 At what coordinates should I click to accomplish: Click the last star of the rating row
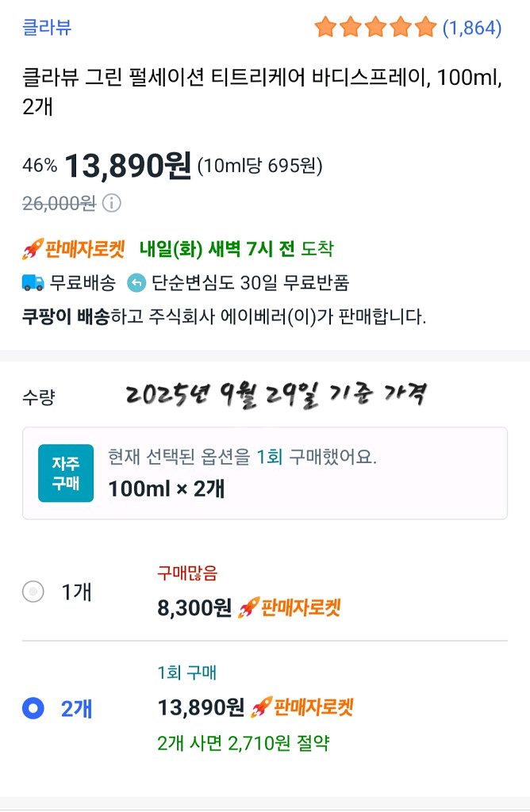[426, 26]
